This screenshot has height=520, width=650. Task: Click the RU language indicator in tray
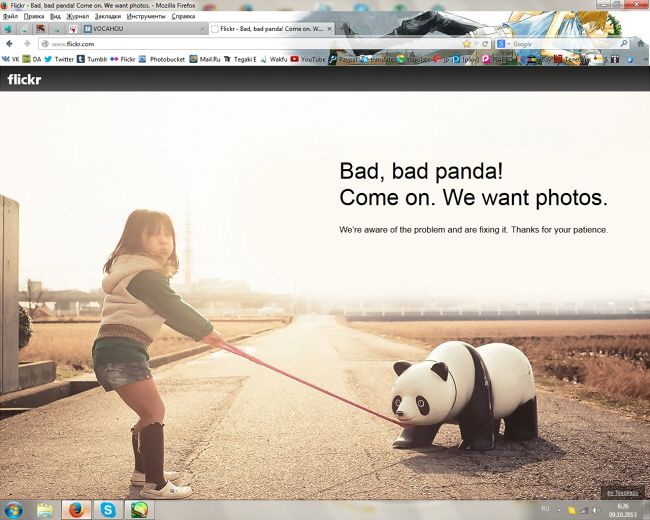tap(545, 509)
